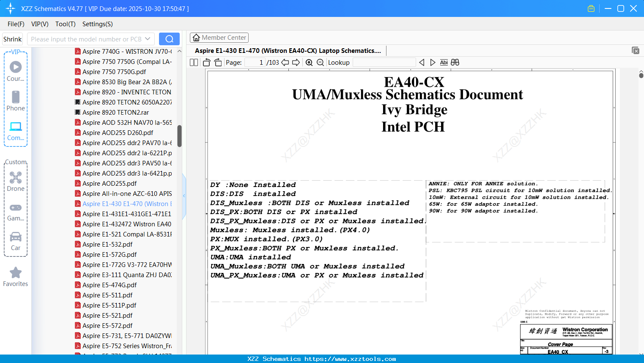
Task: Open the Settings(S) menu
Action: [x=98, y=24]
